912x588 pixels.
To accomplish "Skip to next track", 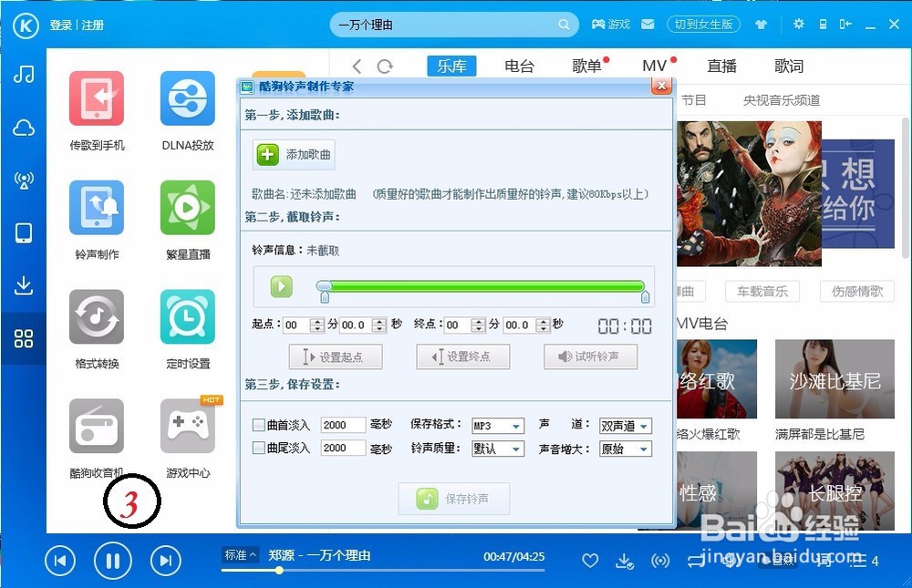I will click(166, 561).
